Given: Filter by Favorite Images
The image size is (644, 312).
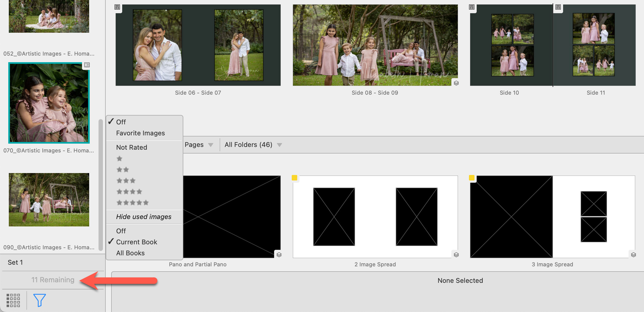Looking at the screenshot, I should (140, 133).
